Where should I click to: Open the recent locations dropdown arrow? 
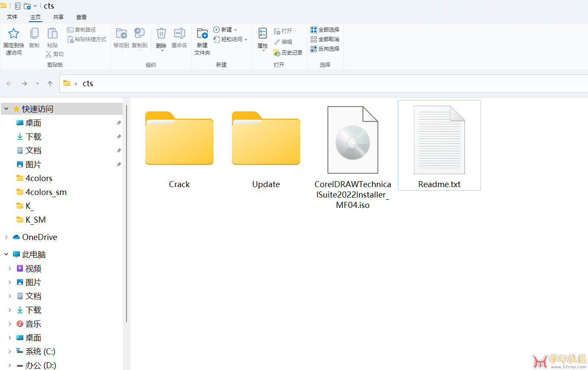tap(37, 84)
